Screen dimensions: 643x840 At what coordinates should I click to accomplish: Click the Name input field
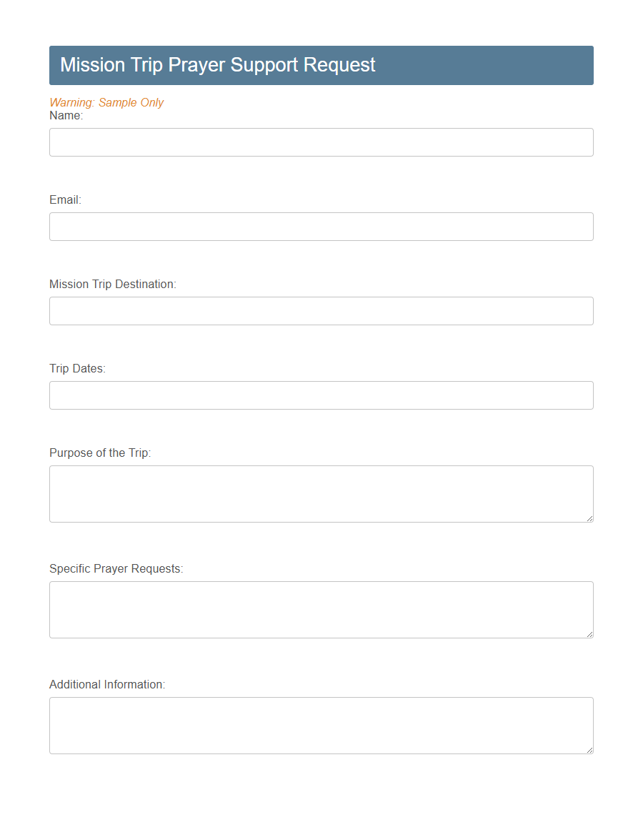point(321,142)
